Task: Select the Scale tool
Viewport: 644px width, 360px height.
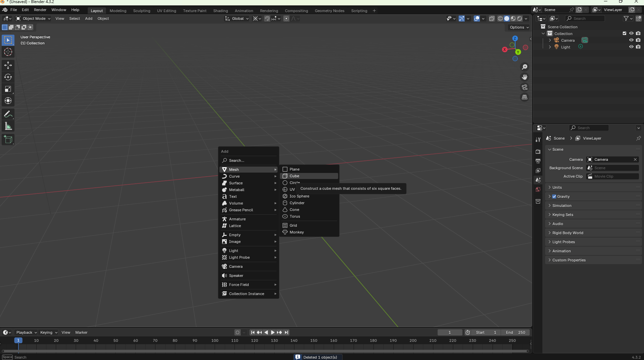Action: tap(8, 89)
